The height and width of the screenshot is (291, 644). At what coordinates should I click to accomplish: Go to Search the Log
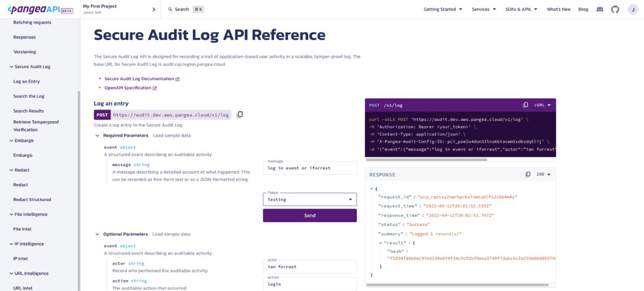[x=29, y=96]
